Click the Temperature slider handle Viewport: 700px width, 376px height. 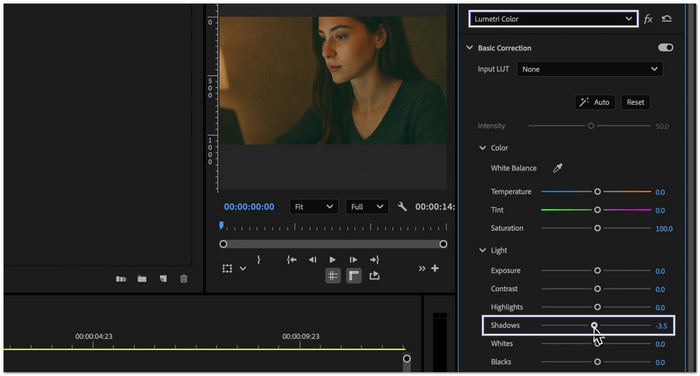[597, 192]
